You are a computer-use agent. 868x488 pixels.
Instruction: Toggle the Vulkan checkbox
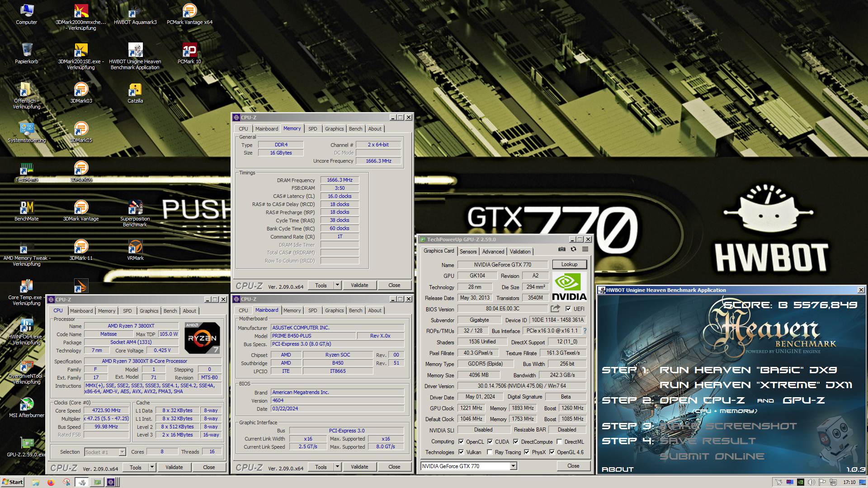pyautogui.click(x=461, y=452)
